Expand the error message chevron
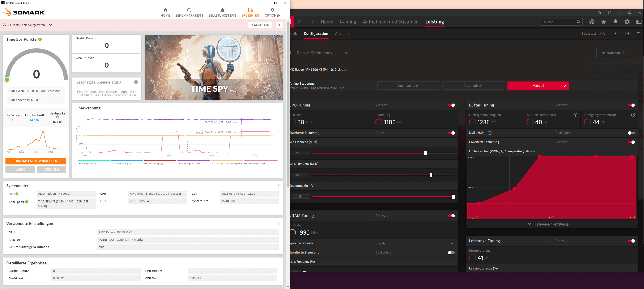Screen dimensions: 644x289 click(x=51, y=25)
